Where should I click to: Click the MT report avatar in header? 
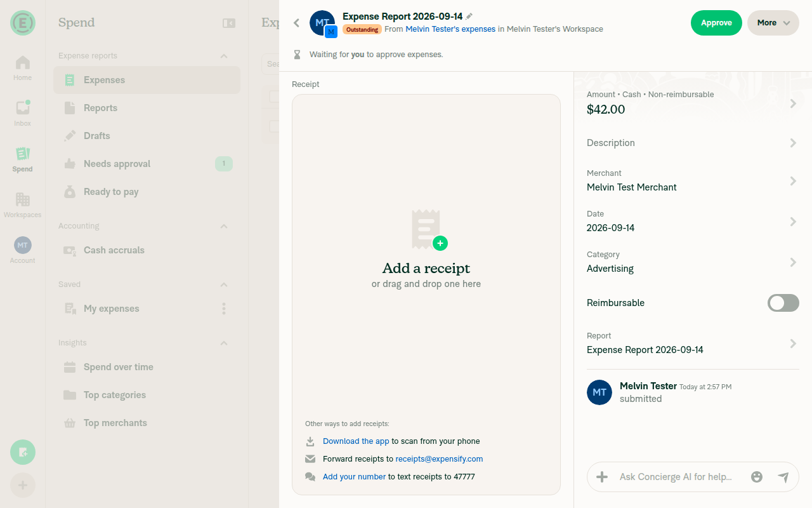pyautogui.click(x=322, y=23)
